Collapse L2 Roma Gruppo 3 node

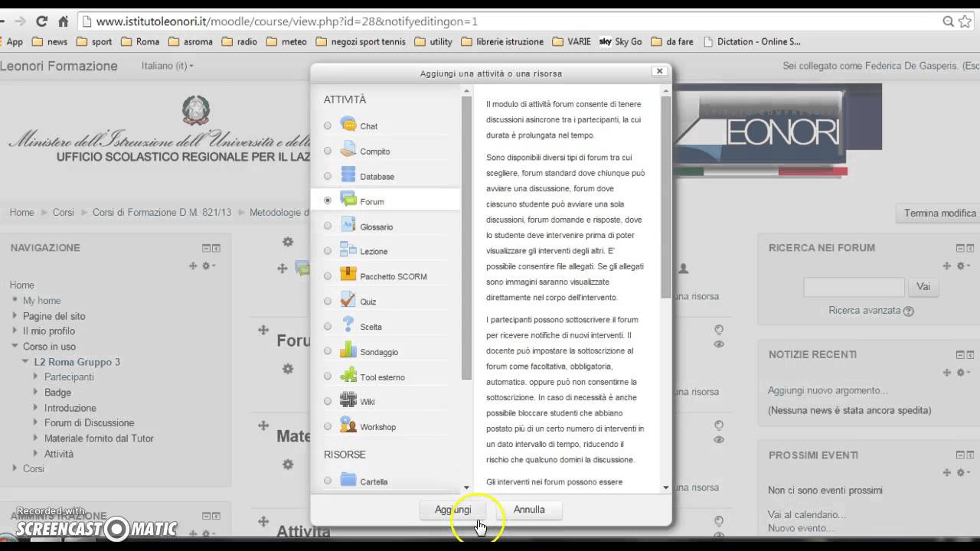25,361
